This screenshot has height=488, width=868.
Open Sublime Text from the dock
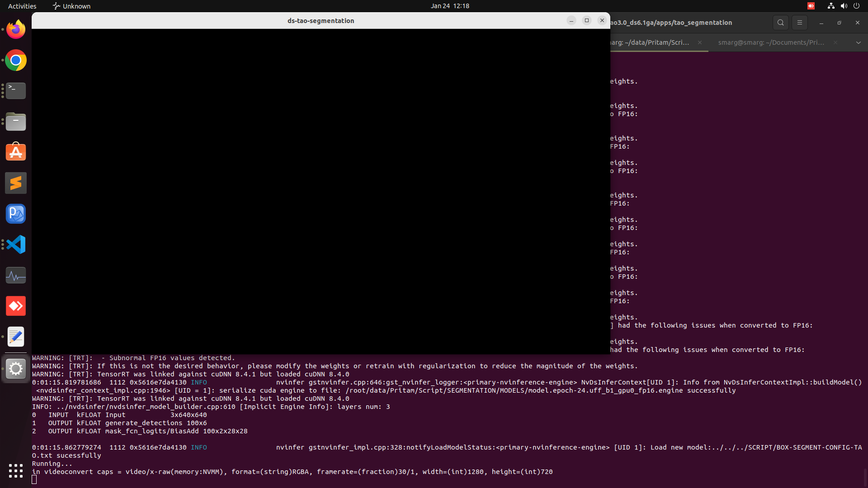click(15, 183)
